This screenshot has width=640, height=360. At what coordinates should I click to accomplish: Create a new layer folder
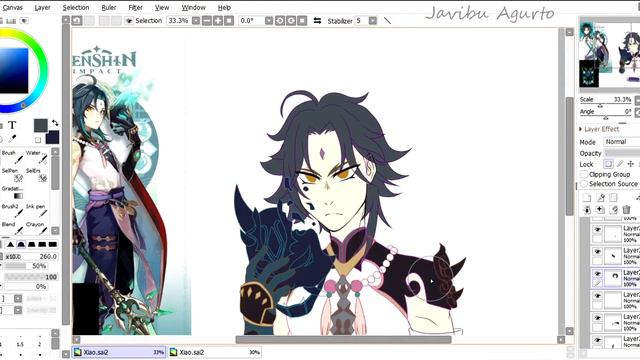click(x=613, y=198)
